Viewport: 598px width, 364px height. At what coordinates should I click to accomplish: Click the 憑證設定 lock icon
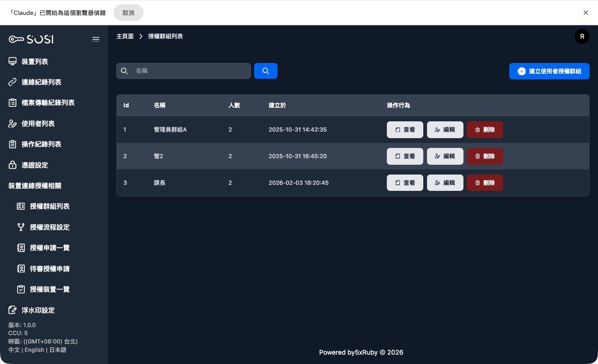[x=13, y=165]
